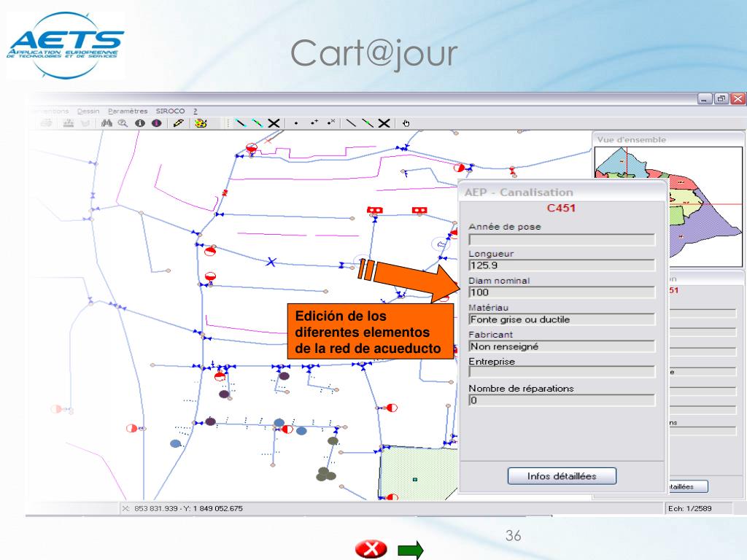Click the green hatched parcel on map

click(418, 474)
